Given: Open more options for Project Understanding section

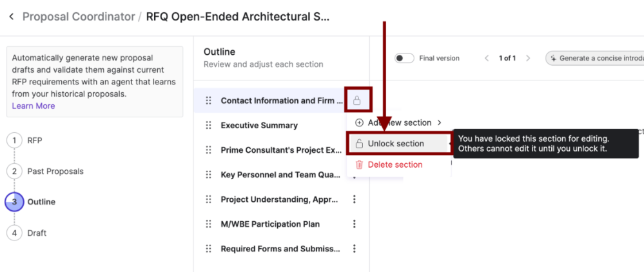Looking at the screenshot, I should (x=355, y=199).
